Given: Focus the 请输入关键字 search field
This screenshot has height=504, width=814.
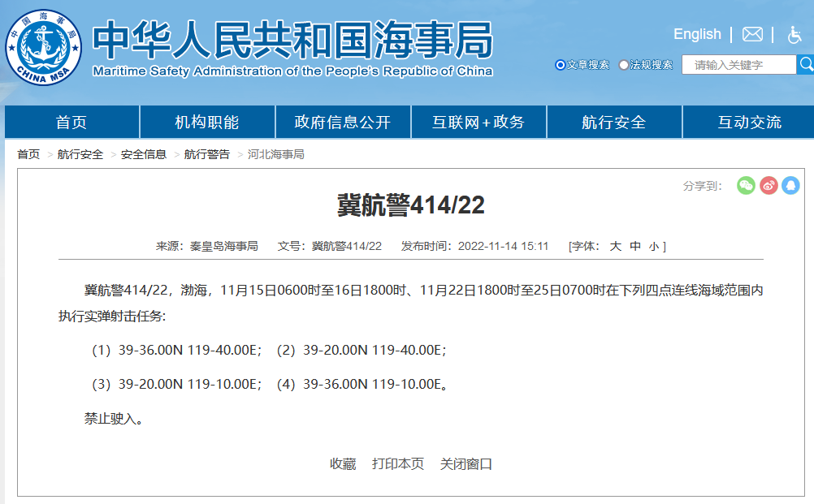Looking at the screenshot, I should pos(738,64).
